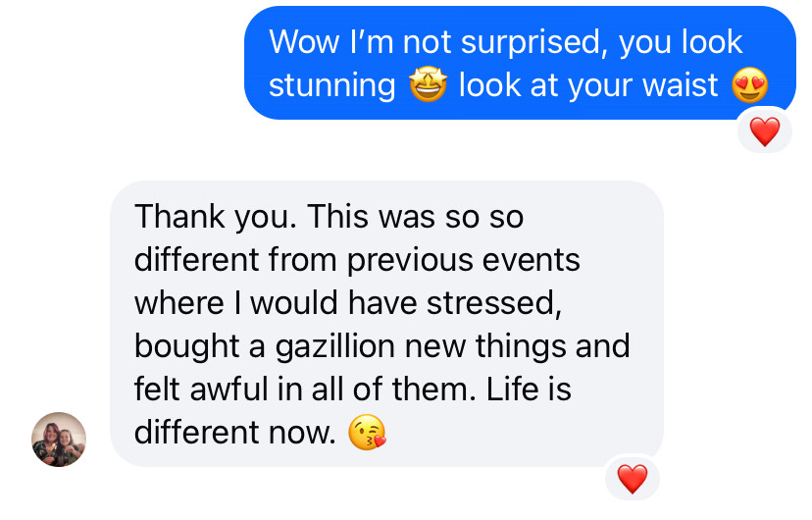Image resolution: width=812 pixels, height=520 pixels.
Task: Click the words "previous events" in the reply
Action: tap(463, 260)
